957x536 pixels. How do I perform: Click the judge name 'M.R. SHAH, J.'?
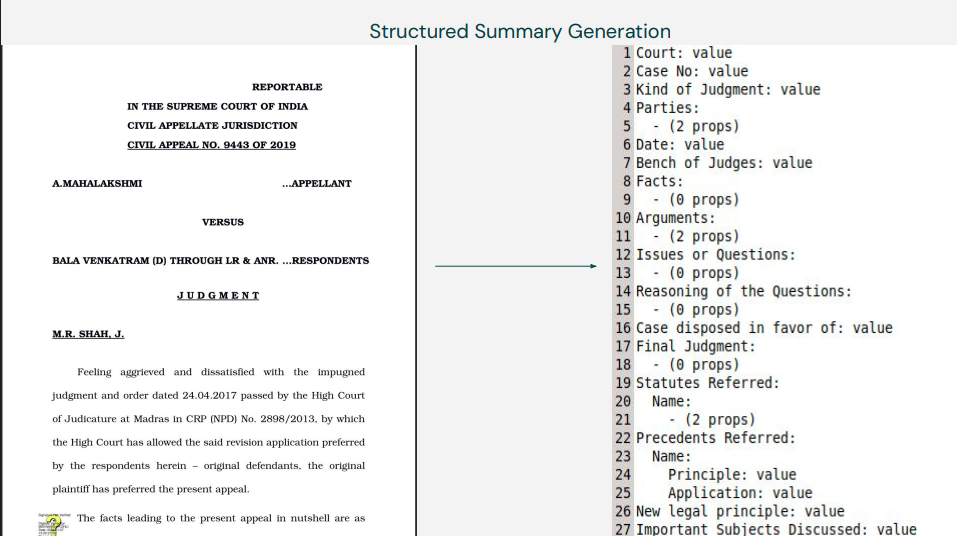pyautogui.click(x=88, y=334)
